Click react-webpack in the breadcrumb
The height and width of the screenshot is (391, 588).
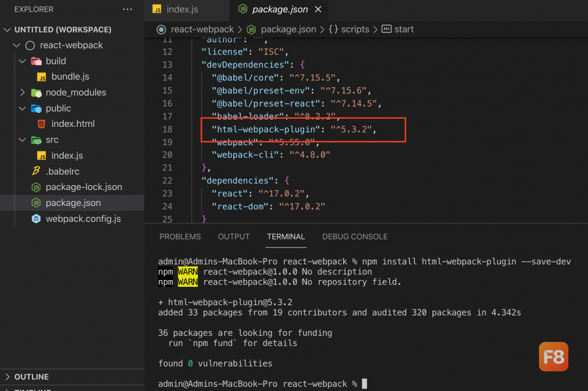click(x=202, y=29)
